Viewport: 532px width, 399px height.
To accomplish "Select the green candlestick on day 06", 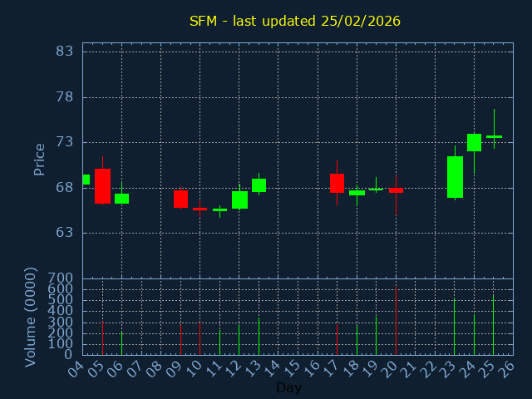I will click(121, 199).
